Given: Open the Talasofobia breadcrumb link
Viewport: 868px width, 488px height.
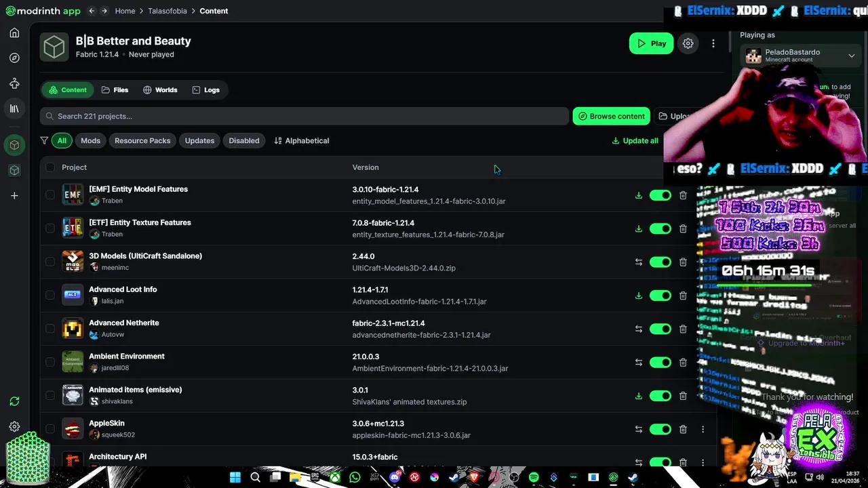Looking at the screenshot, I should click(167, 11).
